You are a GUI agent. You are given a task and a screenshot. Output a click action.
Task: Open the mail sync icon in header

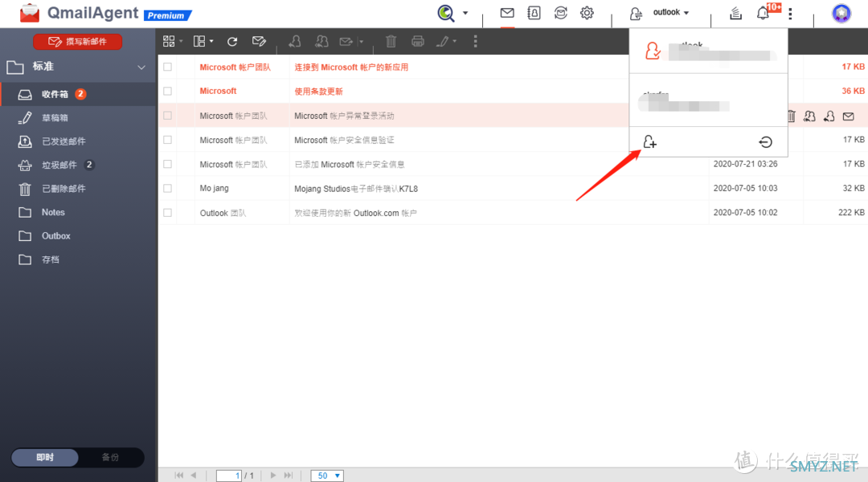(x=560, y=13)
